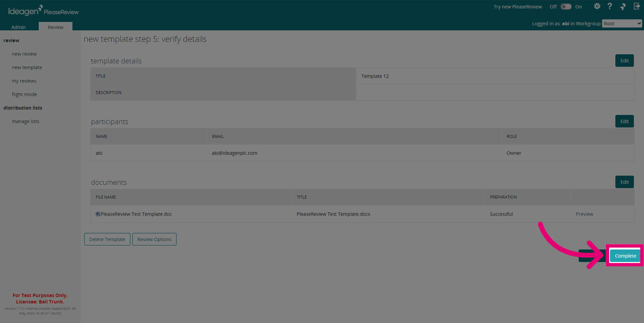Open new template in sidebar
Viewport: 644px width, 323px height.
27,67
